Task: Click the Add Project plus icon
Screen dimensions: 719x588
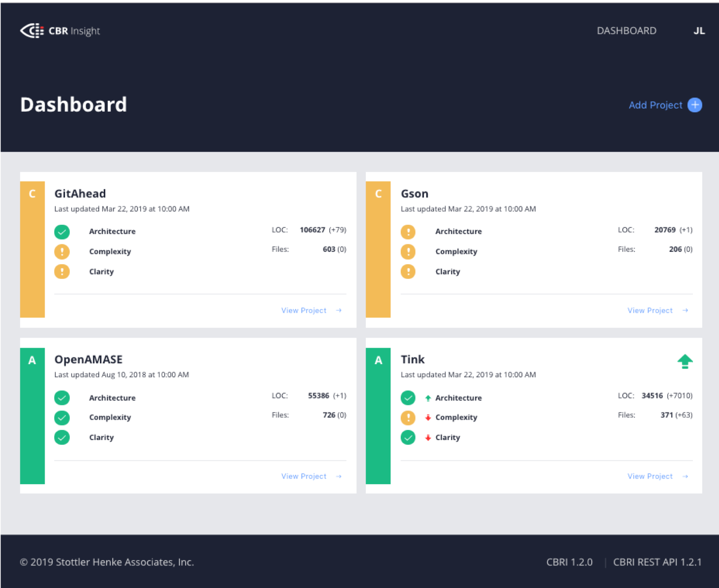Action: [695, 105]
